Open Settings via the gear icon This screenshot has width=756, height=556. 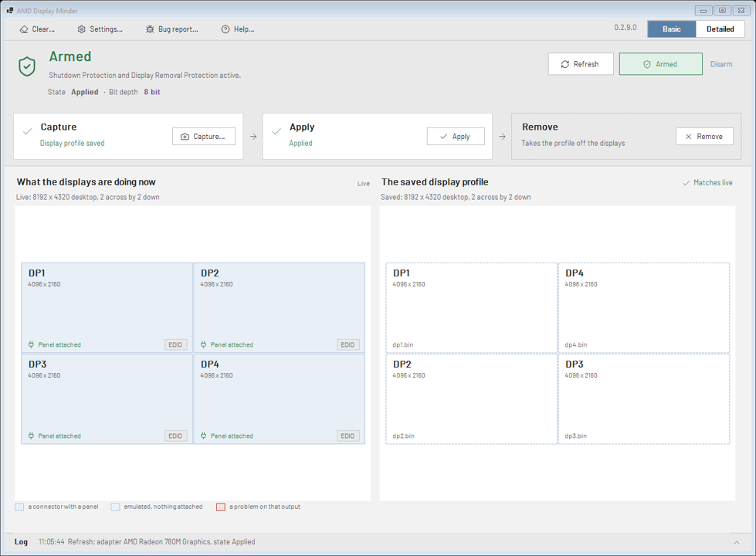click(x=82, y=29)
